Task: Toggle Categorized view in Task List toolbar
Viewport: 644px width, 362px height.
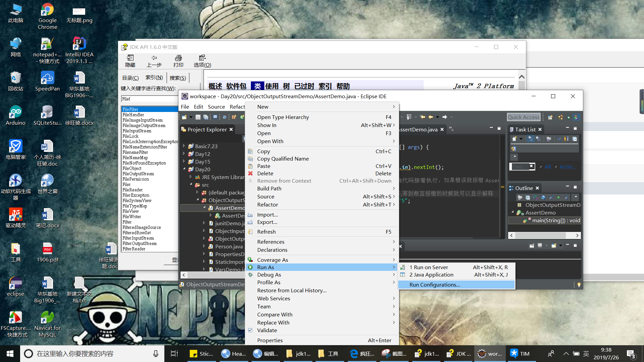Action: 531,139
